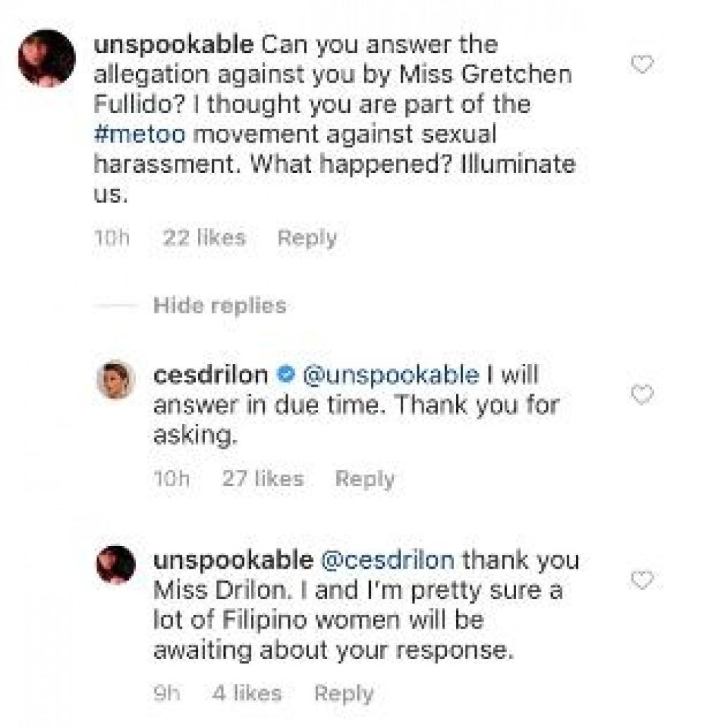The image size is (705, 728).
Task: Click the unspookable username on the last reply
Action: pyautogui.click(x=233, y=561)
